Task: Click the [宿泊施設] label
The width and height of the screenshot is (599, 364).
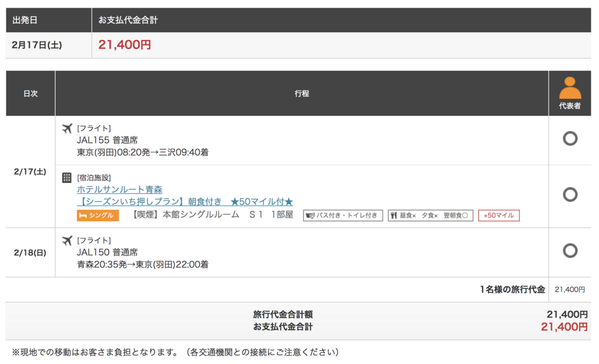Action: point(94,178)
